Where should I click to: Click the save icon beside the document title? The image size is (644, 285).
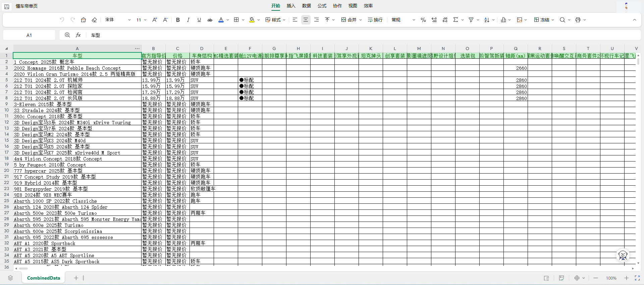(7, 6)
